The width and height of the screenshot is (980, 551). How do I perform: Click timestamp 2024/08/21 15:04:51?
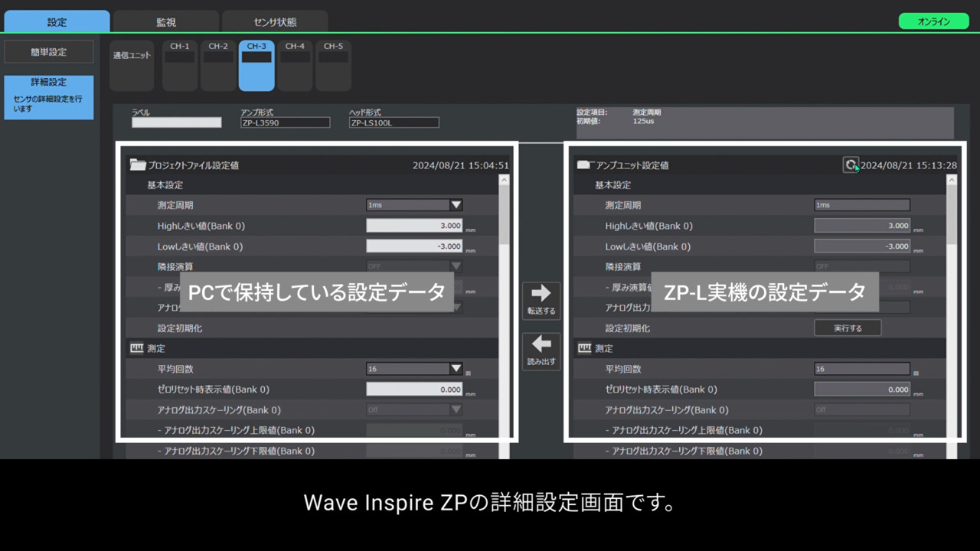pos(461,165)
